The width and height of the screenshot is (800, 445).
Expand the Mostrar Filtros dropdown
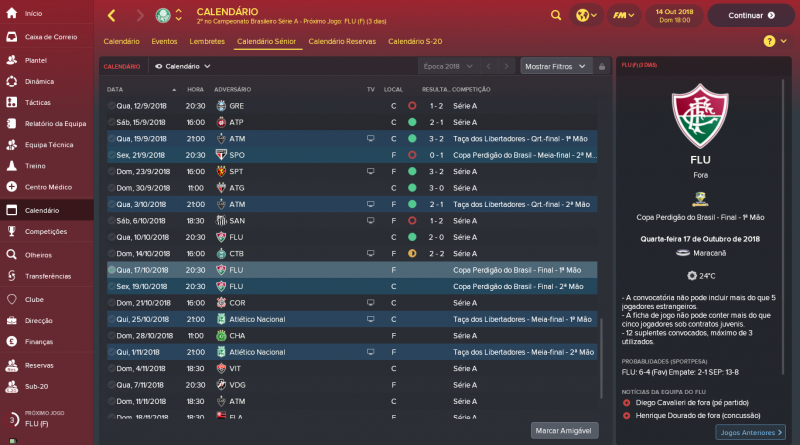[555, 66]
